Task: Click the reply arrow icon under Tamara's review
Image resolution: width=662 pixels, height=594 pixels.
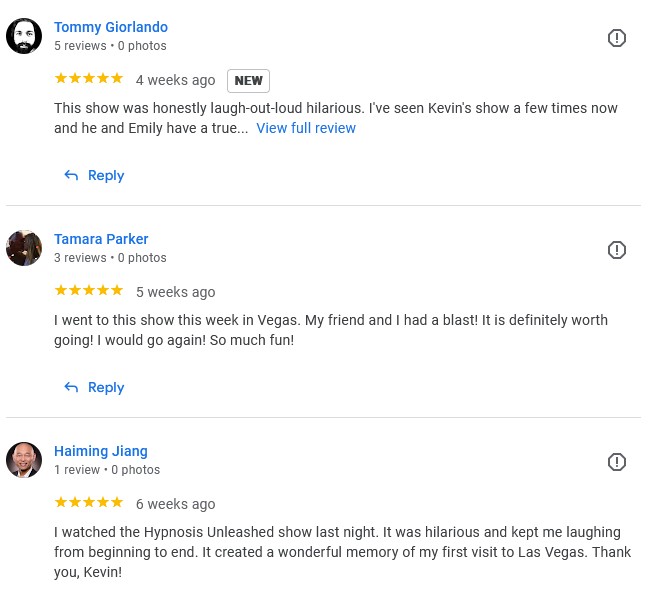Action: point(71,387)
